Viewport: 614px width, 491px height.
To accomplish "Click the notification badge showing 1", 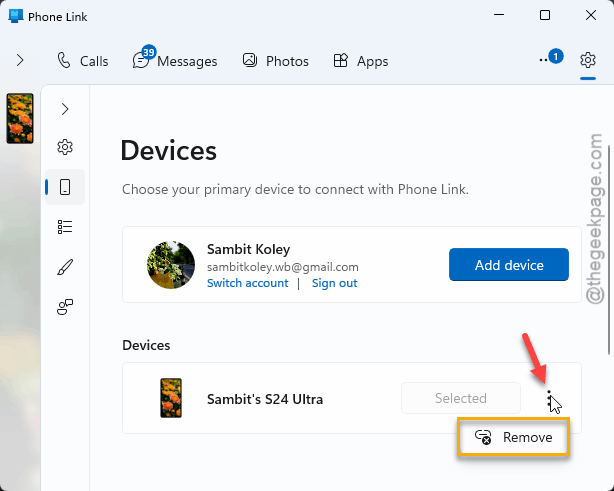I will coord(556,56).
